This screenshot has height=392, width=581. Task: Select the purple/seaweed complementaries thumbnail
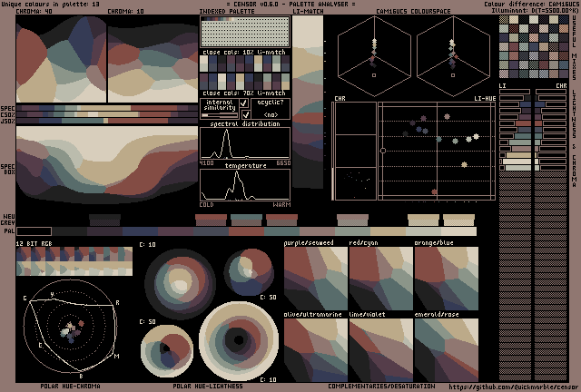pyautogui.click(x=315, y=279)
